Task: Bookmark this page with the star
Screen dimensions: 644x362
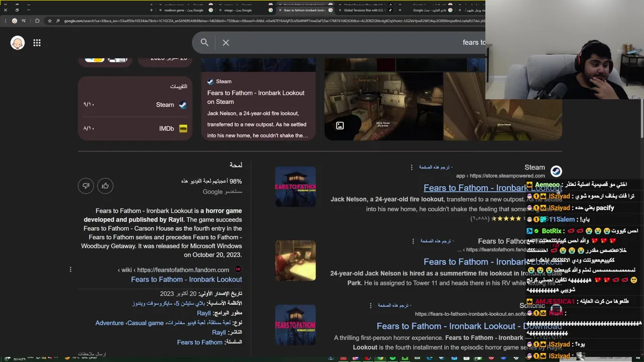Action: tap(49, 21)
